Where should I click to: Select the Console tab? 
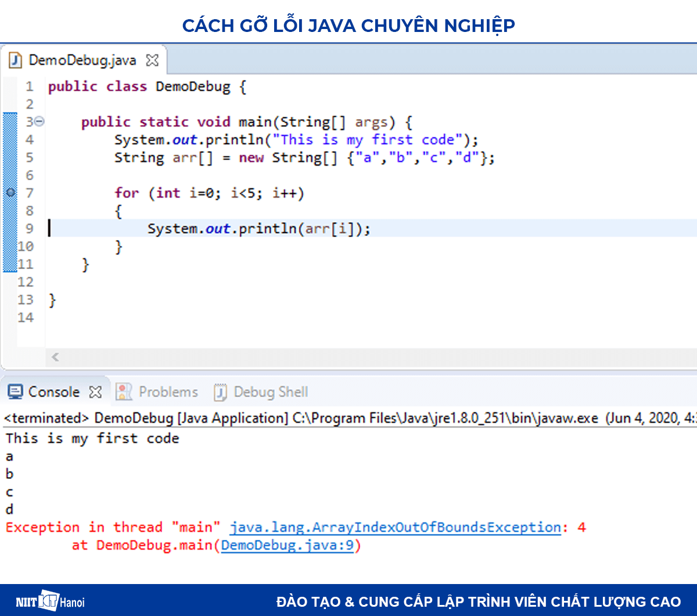pos(55,392)
